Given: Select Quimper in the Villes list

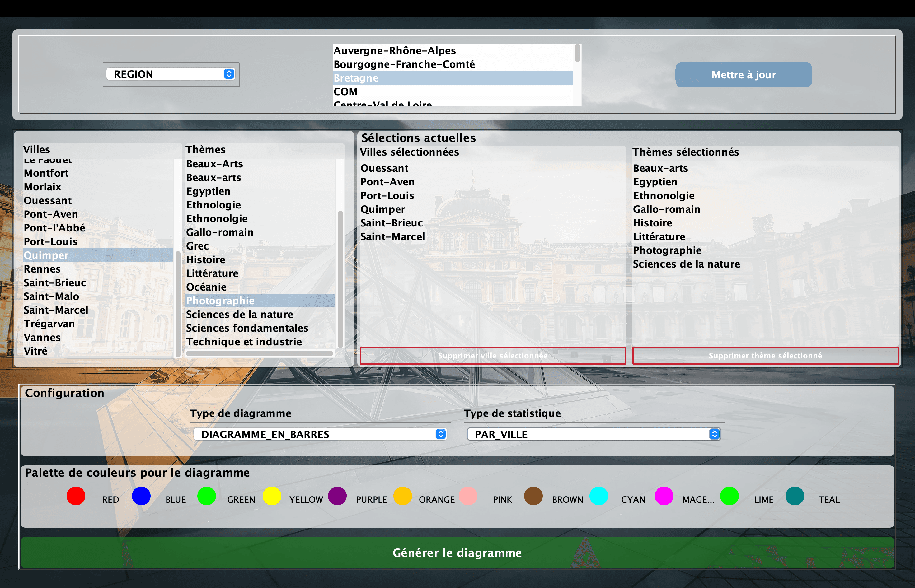Looking at the screenshot, I should click(x=46, y=255).
